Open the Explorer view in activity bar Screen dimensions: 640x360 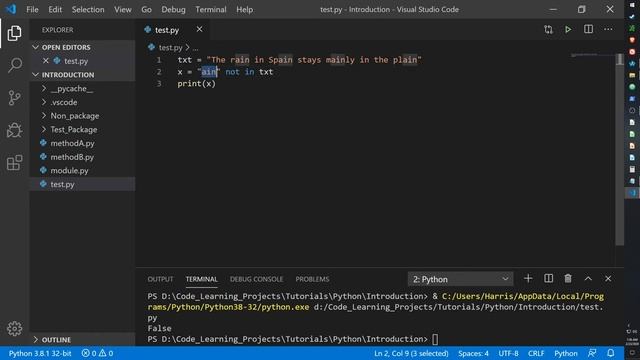coord(14,33)
